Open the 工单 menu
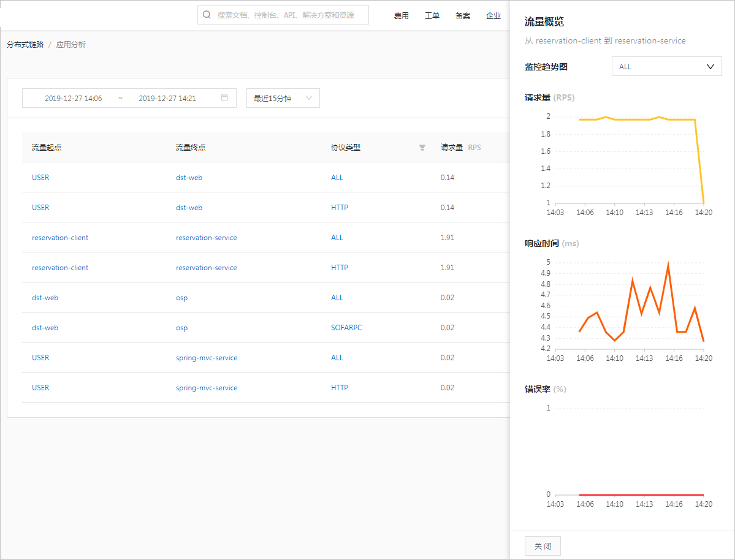The width and height of the screenshot is (735, 560). tap(432, 15)
